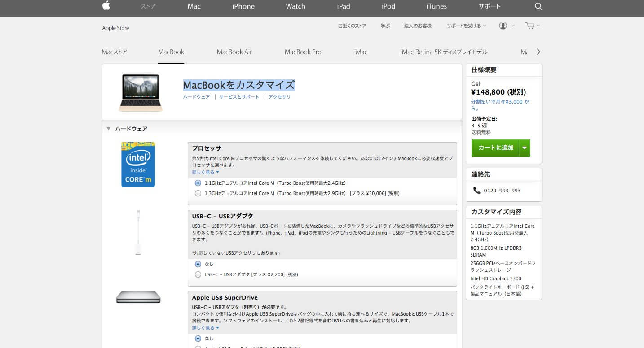
Task: Open the shopping cart icon
Action: (530, 26)
